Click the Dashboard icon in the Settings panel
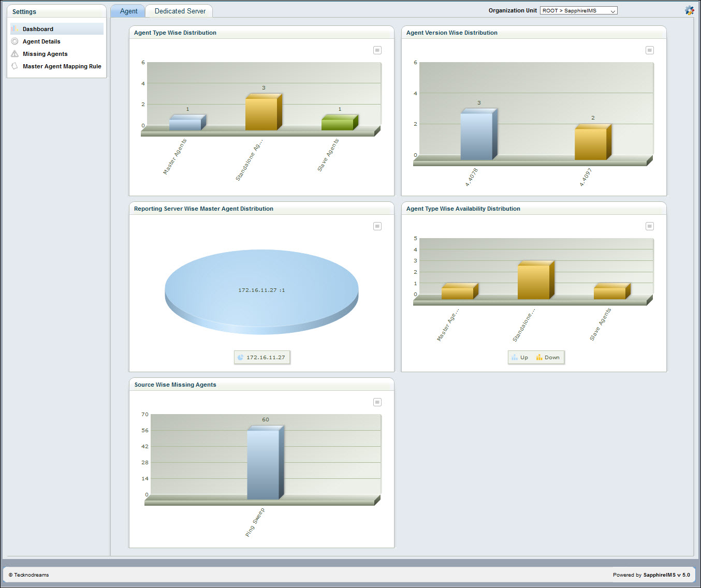The height and width of the screenshot is (588, 701). [14, 28]
